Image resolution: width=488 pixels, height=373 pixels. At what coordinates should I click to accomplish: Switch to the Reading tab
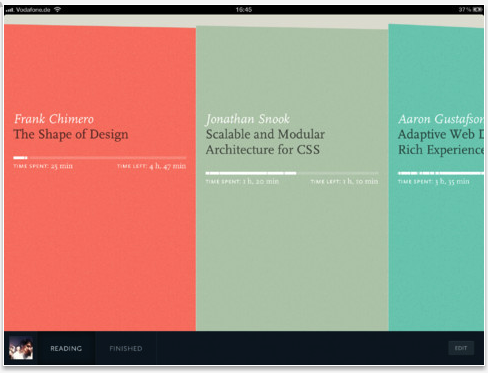tap(66, 348)
